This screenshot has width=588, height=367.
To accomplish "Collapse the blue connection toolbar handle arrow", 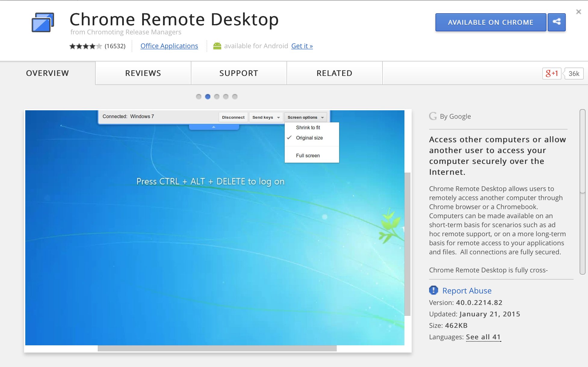I will click(x=214, y=127).
